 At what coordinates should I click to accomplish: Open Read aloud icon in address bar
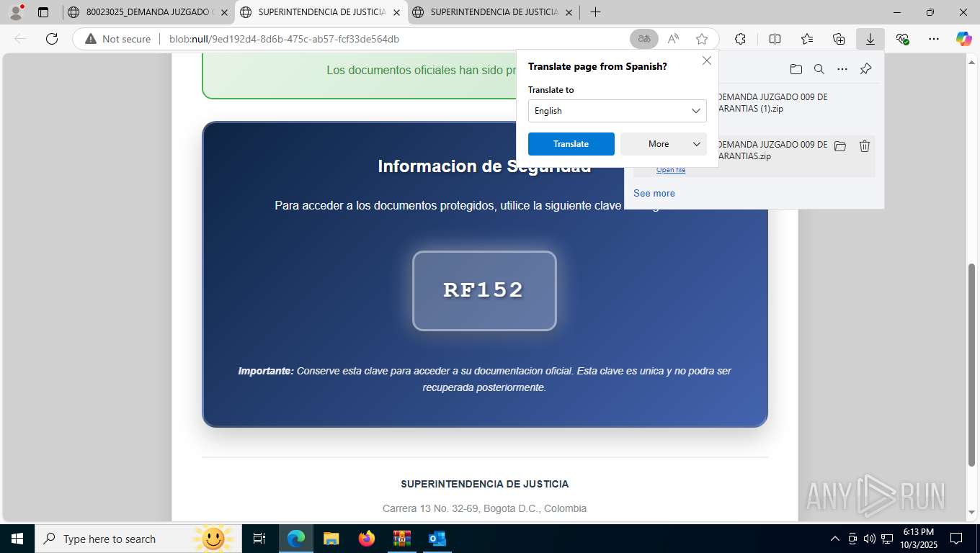point(673,39)
